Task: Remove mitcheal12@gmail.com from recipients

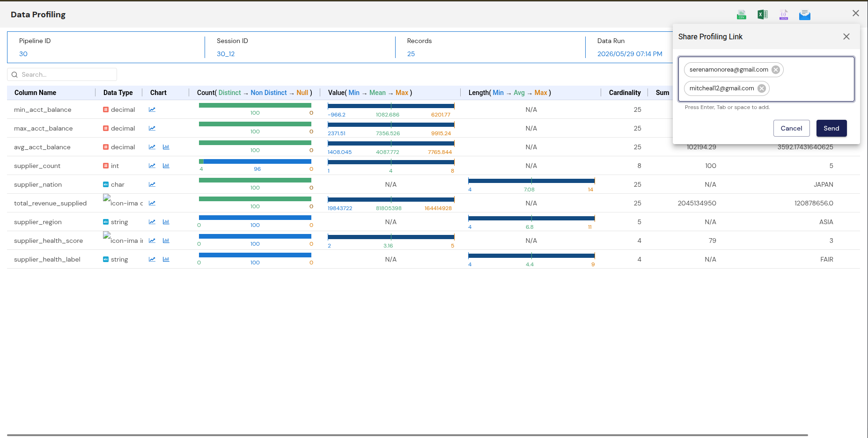Action: (762, 88)
